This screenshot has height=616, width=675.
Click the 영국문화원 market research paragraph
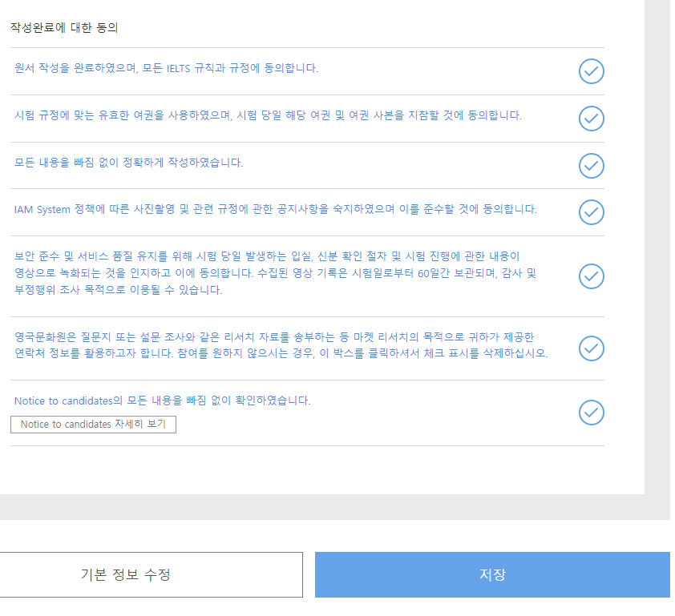(281, 345)
